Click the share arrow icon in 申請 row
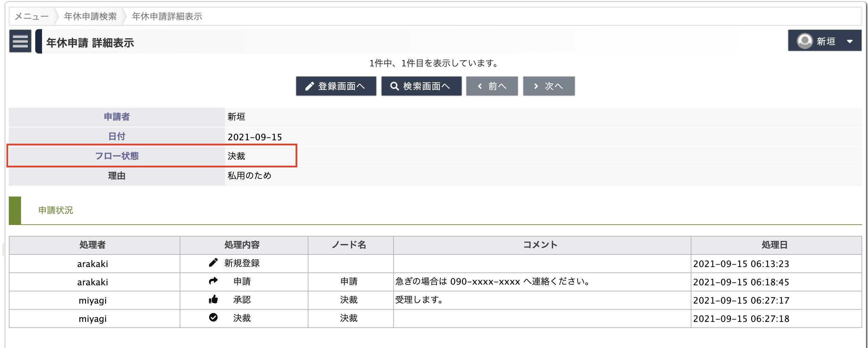 [x=213, y=281]
